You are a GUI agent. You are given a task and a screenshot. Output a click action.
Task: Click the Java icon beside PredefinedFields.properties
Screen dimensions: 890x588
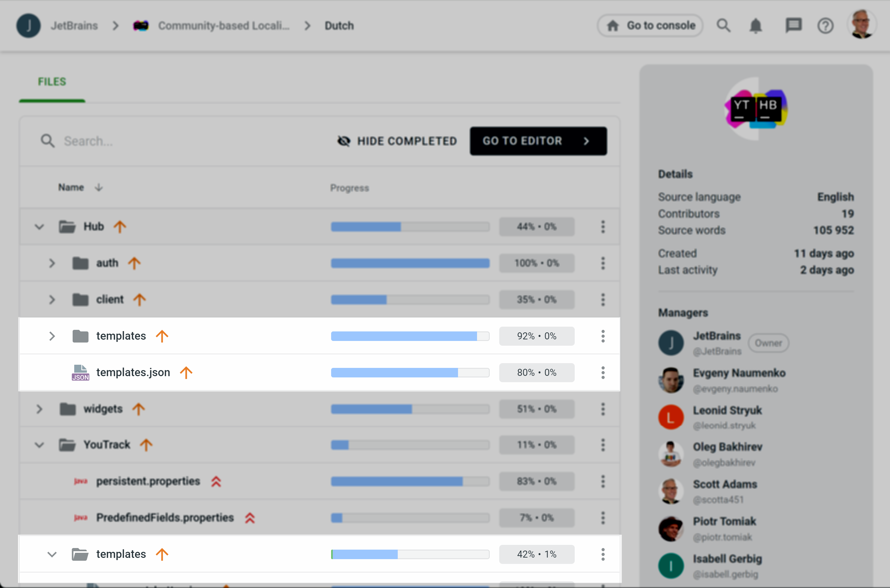[81, 518]
